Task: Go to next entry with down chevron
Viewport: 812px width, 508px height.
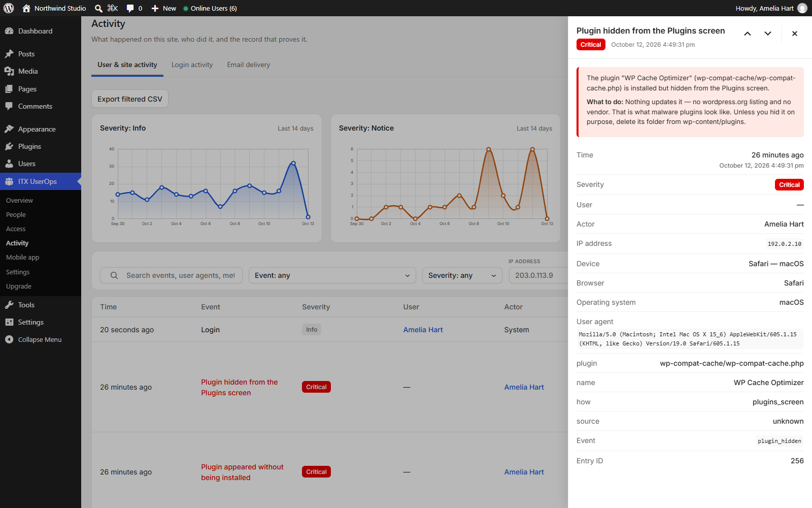Action: point(768,34)
